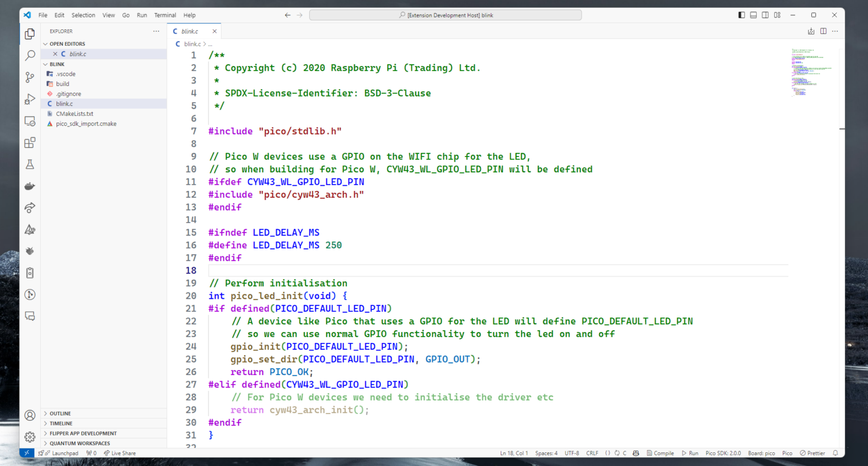This screenshot has width=868, height=466.
Task: Open the notifications bell
Action: (x=835, y=452)
